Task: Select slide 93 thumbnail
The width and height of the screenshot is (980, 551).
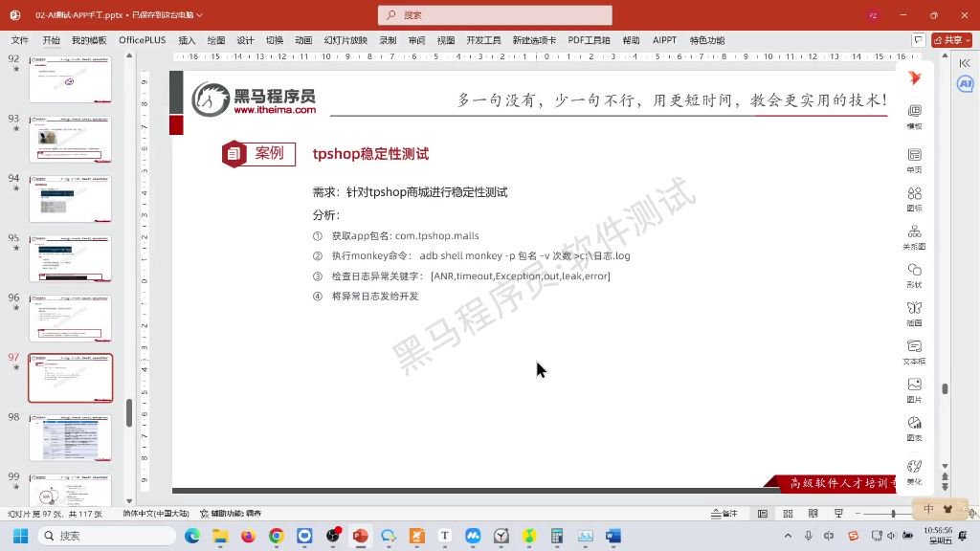Action: pos(70,140)
